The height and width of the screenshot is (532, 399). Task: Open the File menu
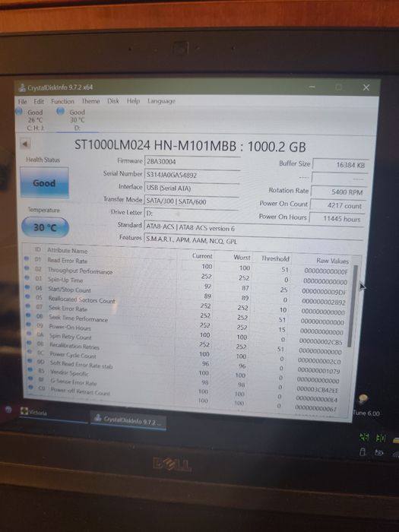22,101
